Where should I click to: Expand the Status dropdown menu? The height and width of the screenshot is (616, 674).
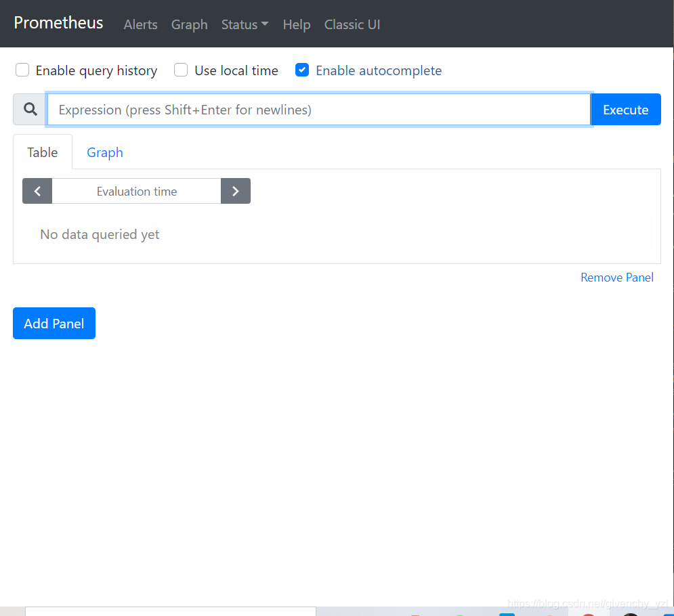(245, 24)
